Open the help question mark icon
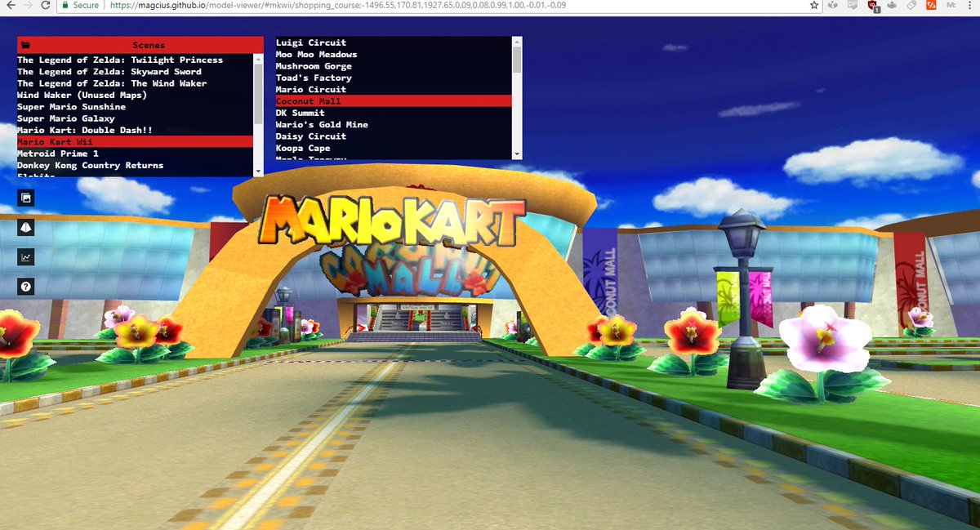 click(x=26, y=287)
